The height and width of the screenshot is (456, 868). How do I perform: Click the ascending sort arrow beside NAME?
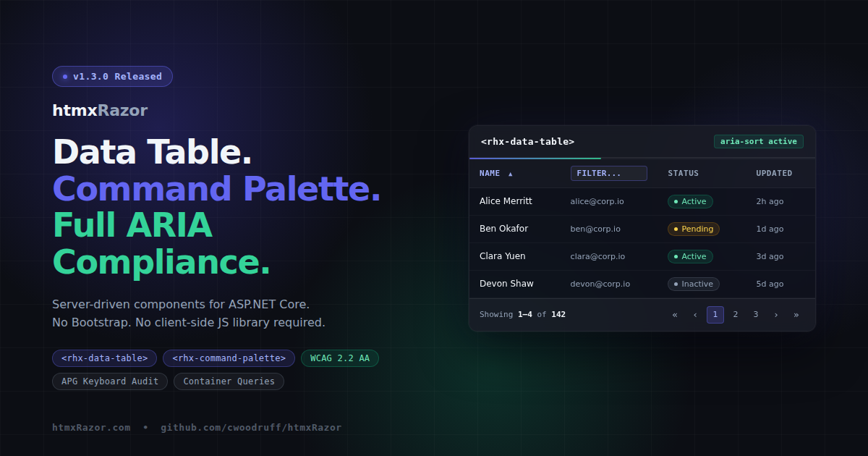pyautogui.click(x=511, y=173)
